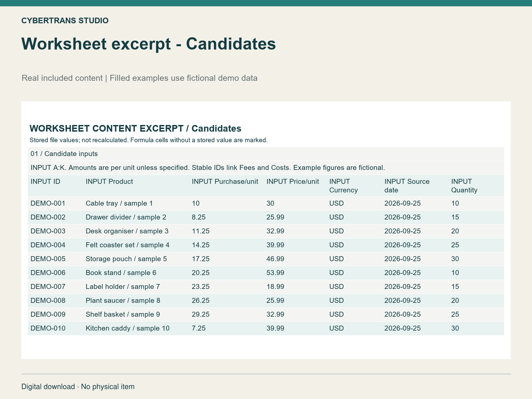Click the 'INPUT Purchase/unit' column header

coord(225,182)
